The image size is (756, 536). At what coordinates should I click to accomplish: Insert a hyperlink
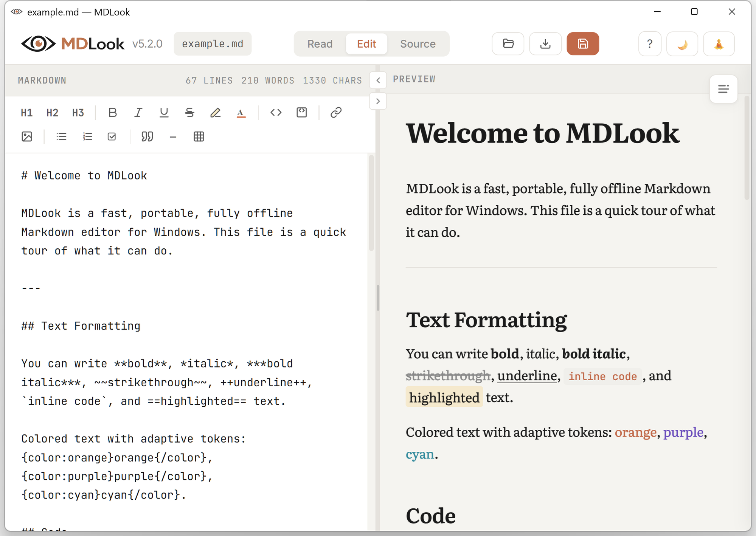336,113
